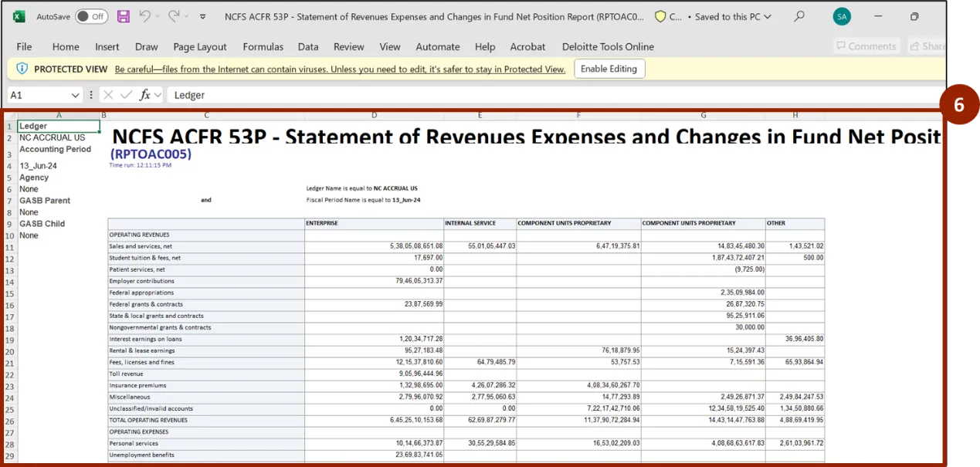Select cell A2 containing NC ACCRUAL US
The height and width of the screenshot is (467, 980).
59,137
